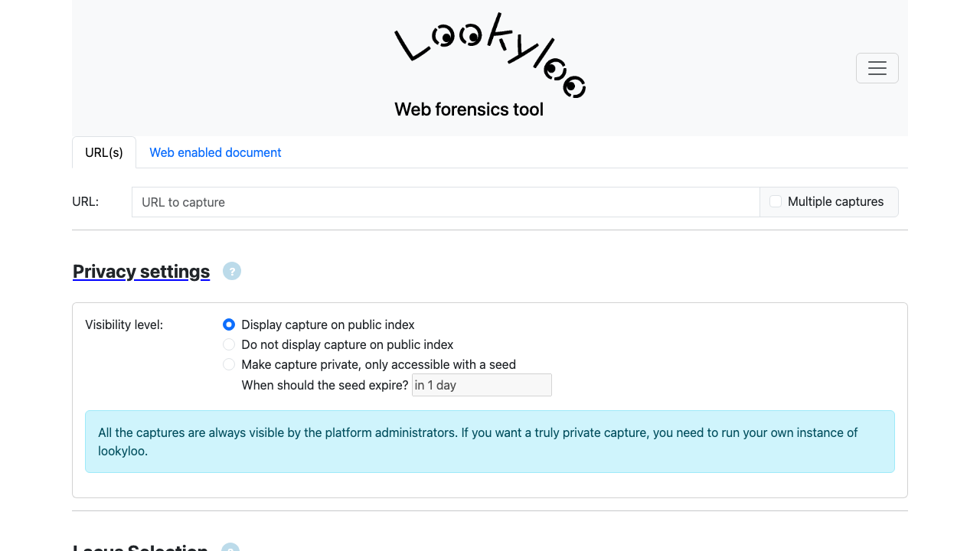Click the 'URL:' field label
The image size is (980, 551).
(85, 201)
